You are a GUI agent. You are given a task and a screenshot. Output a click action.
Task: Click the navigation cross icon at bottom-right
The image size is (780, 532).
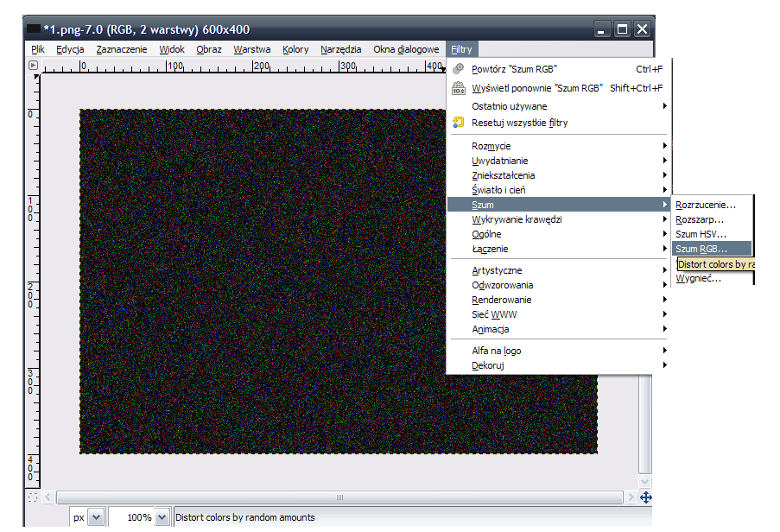pos(644,497)
